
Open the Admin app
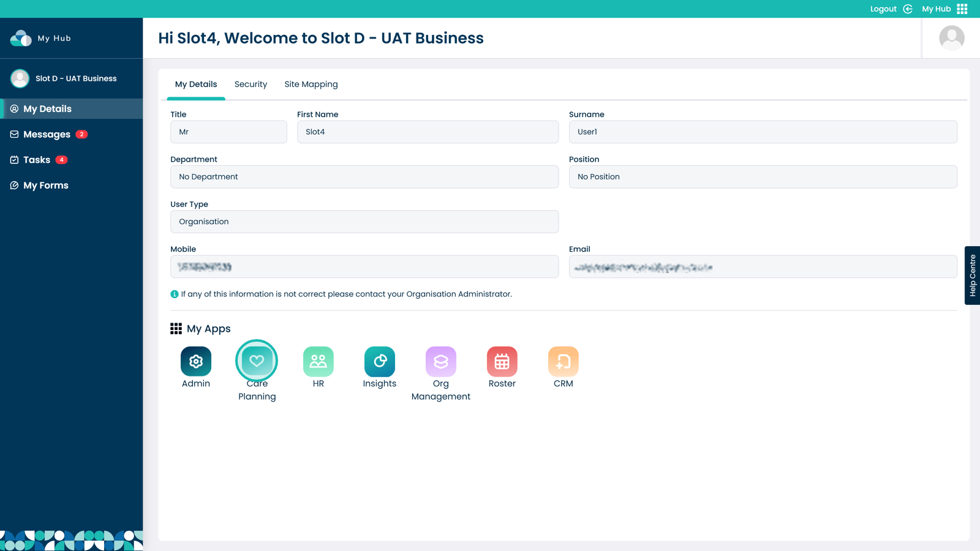tap(195, 361)
